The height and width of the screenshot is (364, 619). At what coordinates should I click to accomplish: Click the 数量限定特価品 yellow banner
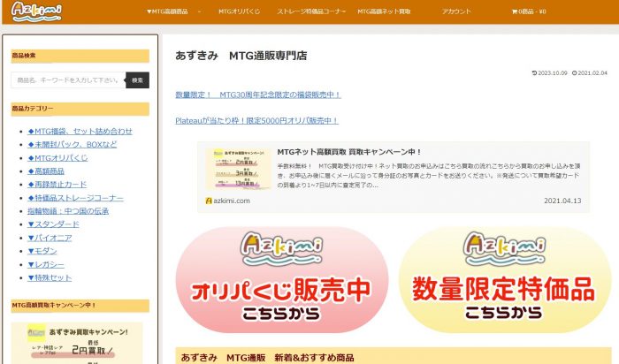[x=505, y=279]
